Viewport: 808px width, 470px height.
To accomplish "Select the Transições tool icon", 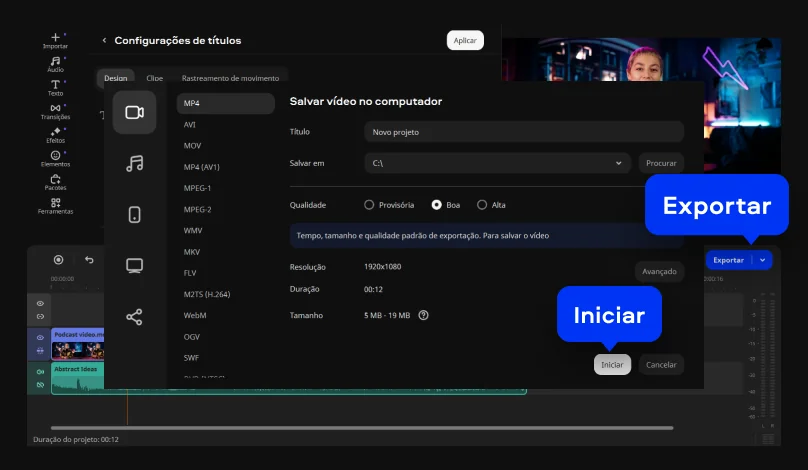I will [x=55, y=111].
